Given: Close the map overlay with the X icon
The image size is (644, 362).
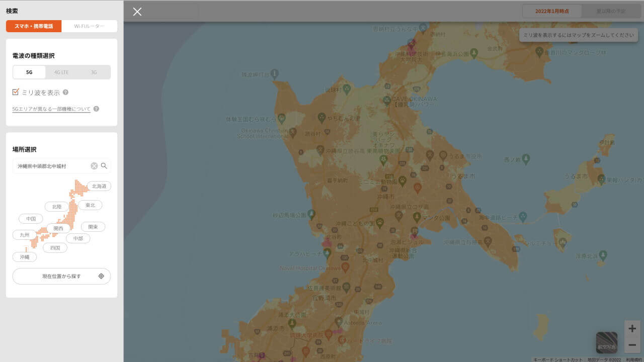Looking at the screenshot, I should [137, 12].
